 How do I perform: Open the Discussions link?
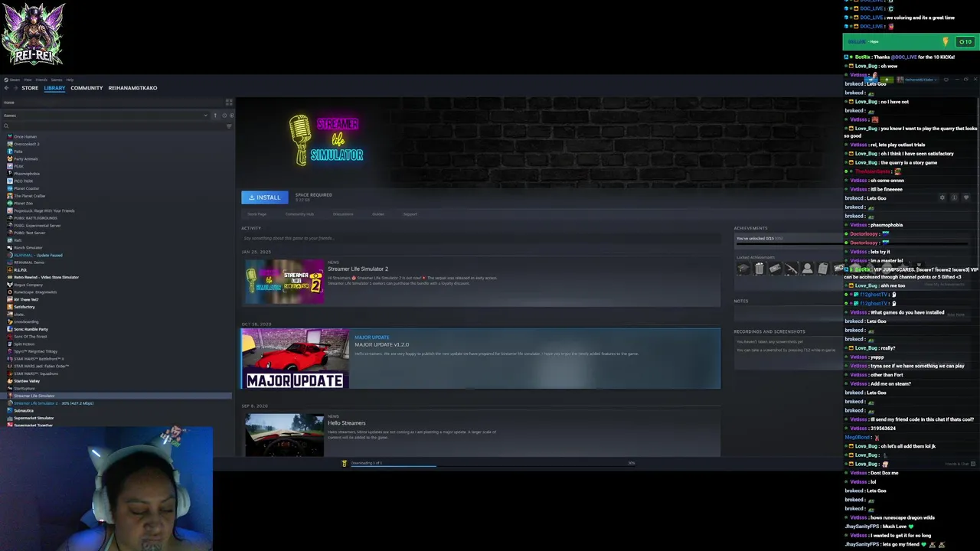(x=343, y=214)
